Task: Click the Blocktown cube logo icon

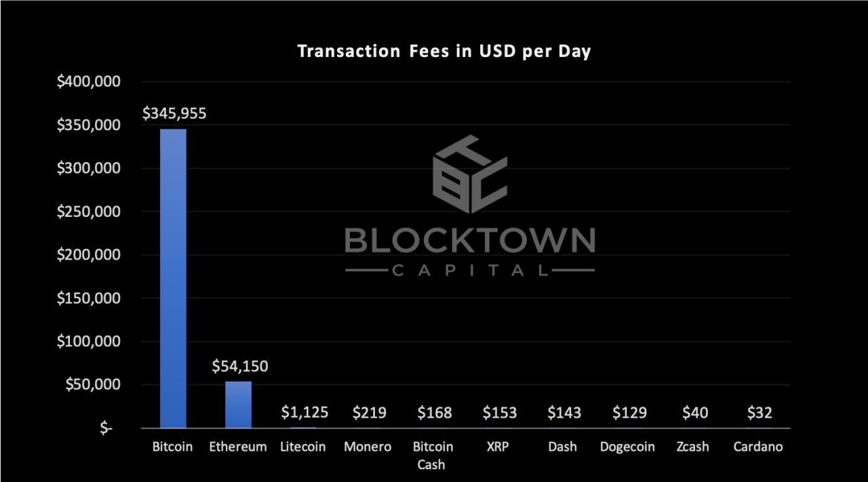Action: coord(469,174)
